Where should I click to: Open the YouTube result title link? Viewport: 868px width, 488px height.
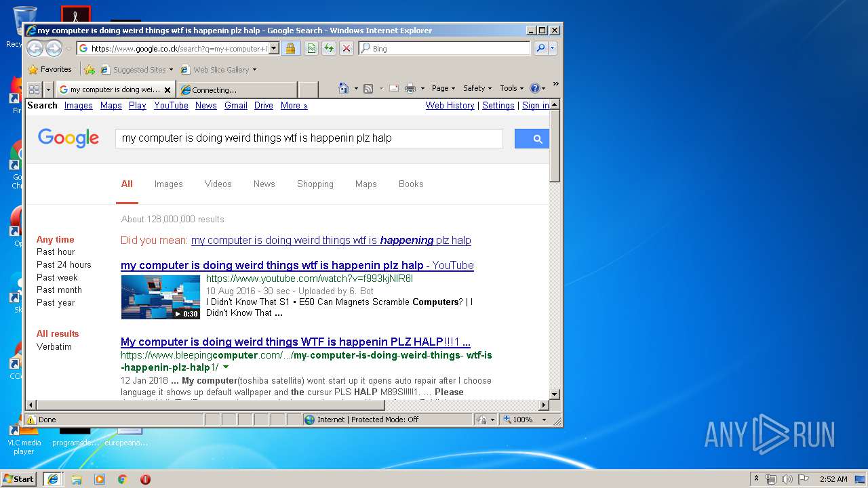click(297, 265)
